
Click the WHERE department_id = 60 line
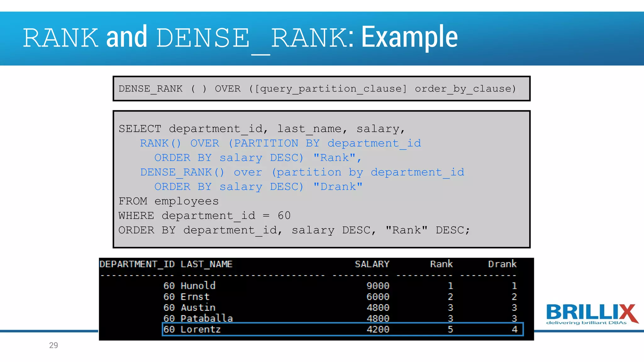pos(204,216)
